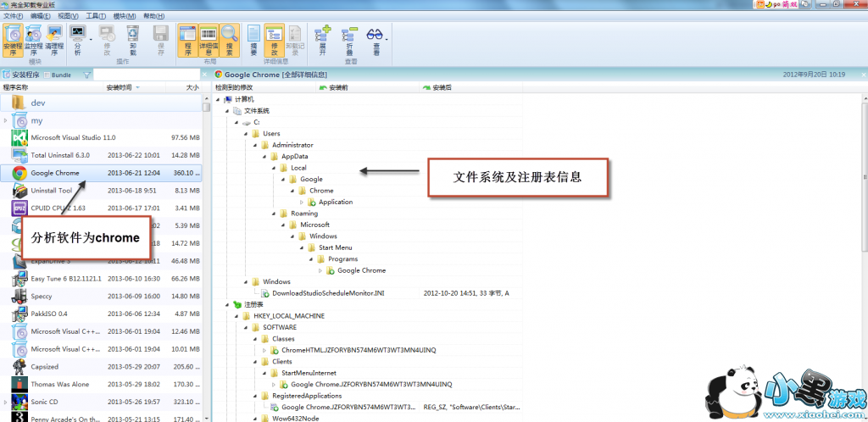The height and width of the screenshot is (422, 868).
Task: Select the Google Chrome program icon
Action: point(19,173)
